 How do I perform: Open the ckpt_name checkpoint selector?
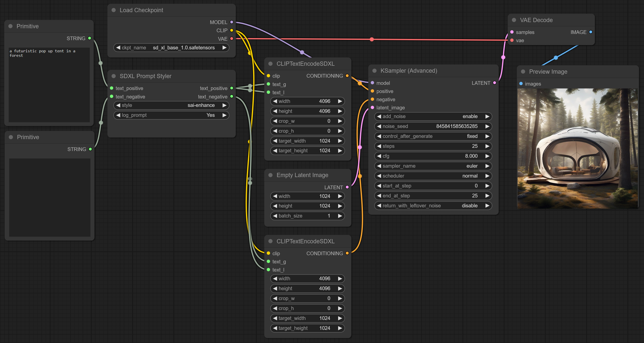point(171,48)
